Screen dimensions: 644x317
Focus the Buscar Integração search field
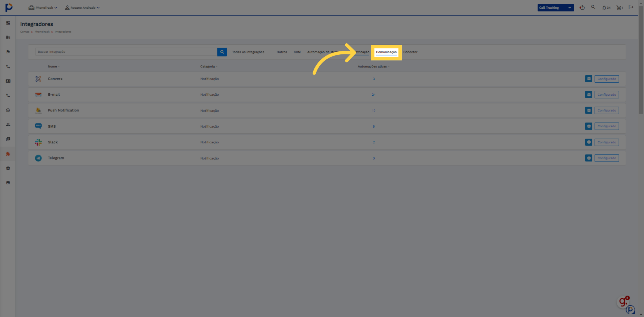coord(126,52)
